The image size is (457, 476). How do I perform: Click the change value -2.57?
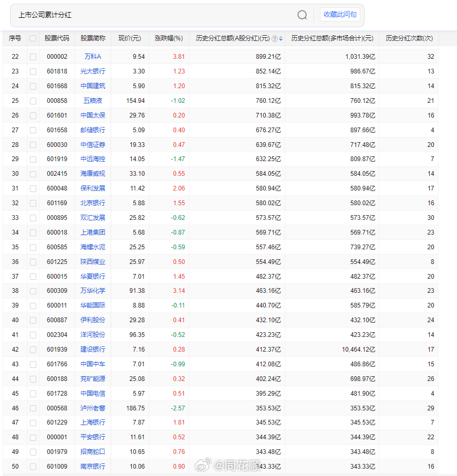pyautogui.click(x=178, y=408)
